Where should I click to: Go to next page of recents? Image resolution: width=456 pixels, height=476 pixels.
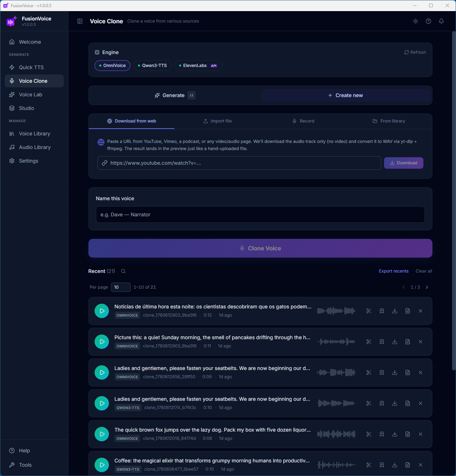427,287
